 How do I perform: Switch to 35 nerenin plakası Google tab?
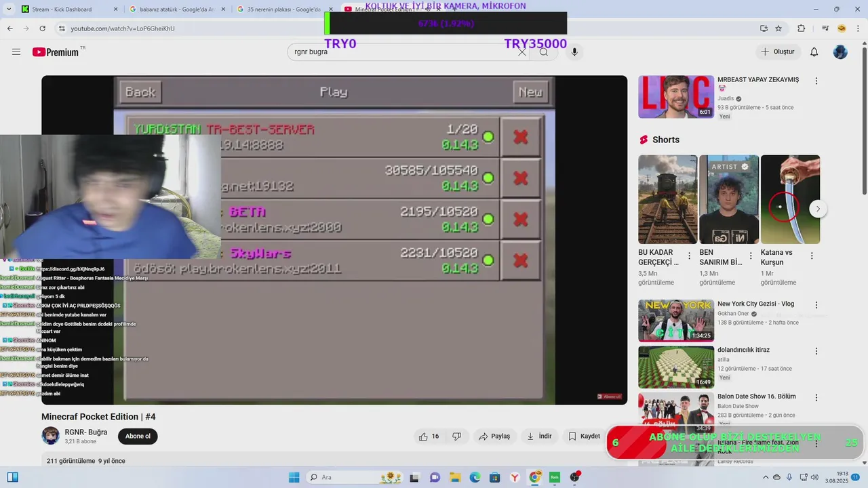(x=284, y=9)
